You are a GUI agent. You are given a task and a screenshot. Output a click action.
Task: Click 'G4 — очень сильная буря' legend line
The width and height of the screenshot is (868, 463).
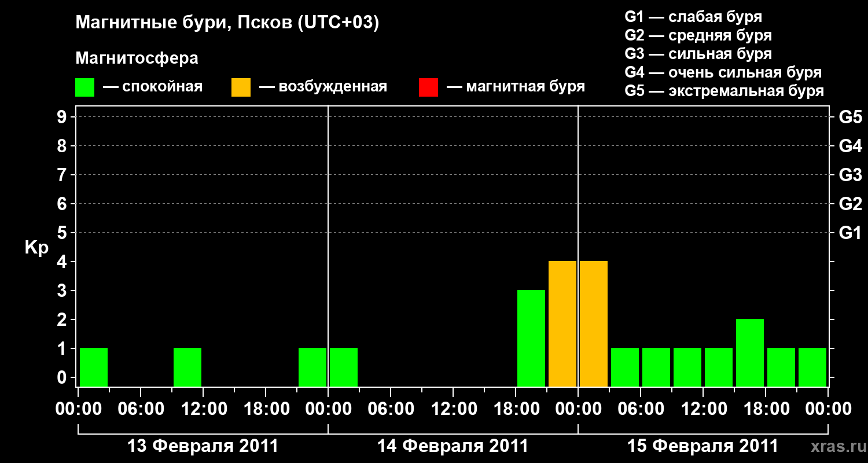723,72
